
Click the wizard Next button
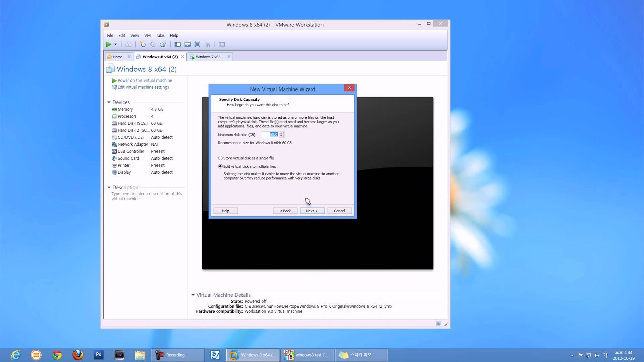[312, 211]
